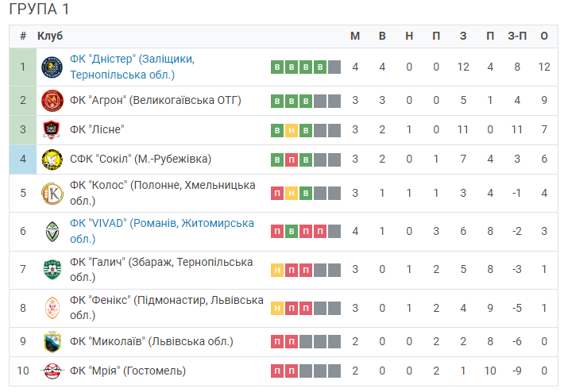This screenshot has width=564, height=392.
Task: Click the Клуб column header
Action: (x=50, y=36)
